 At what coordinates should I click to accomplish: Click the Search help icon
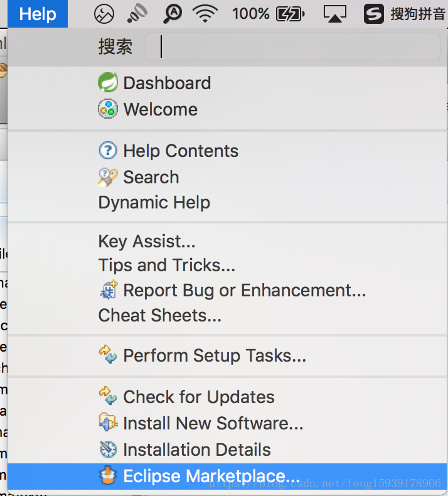[108, 177]
